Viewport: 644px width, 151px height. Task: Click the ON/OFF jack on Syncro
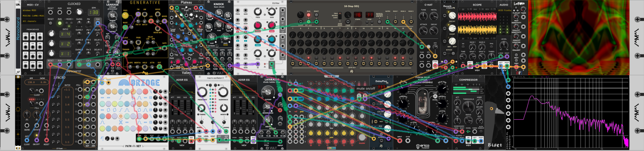click(x=36, y=140)
